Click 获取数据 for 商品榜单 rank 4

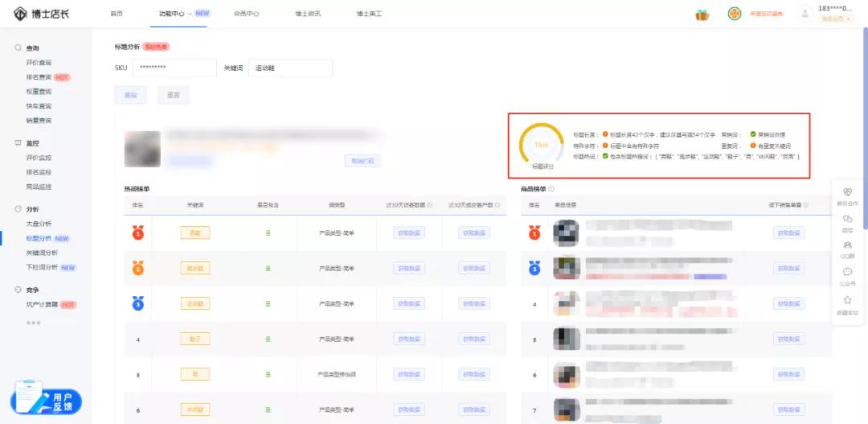[789, 303]
